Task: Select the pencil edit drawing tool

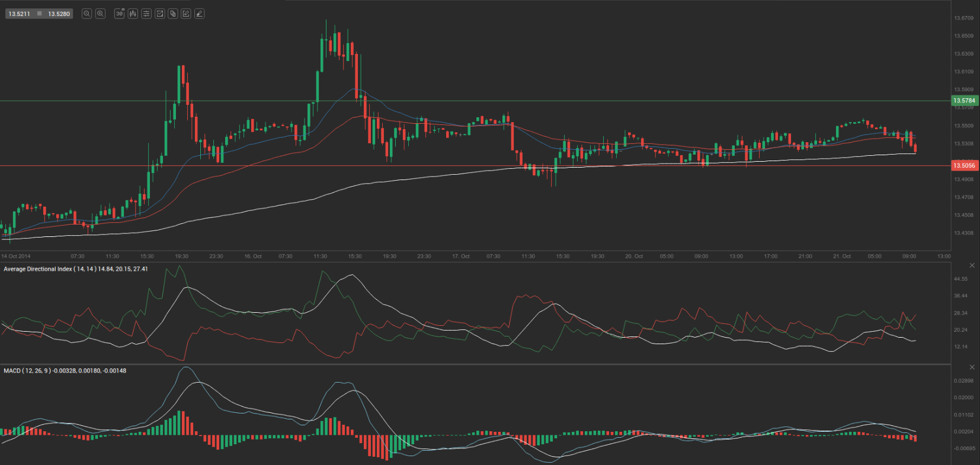Action: point(186,14)
